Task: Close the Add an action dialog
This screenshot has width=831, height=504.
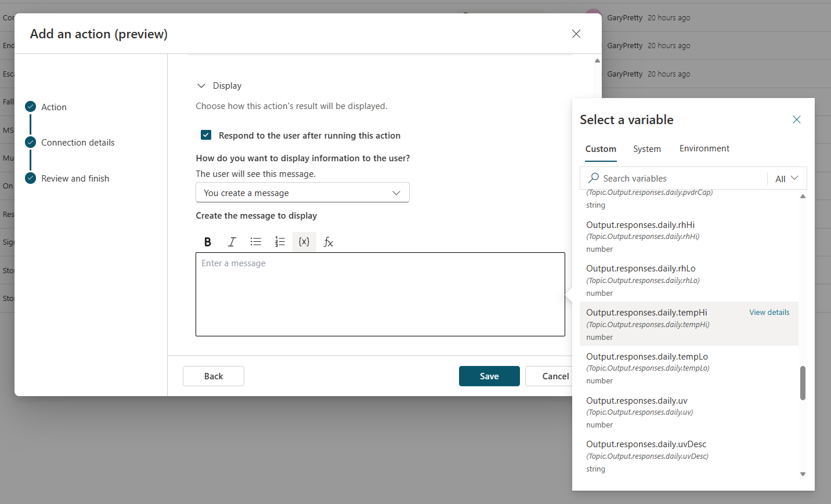Action: click(x=576, y=34)
